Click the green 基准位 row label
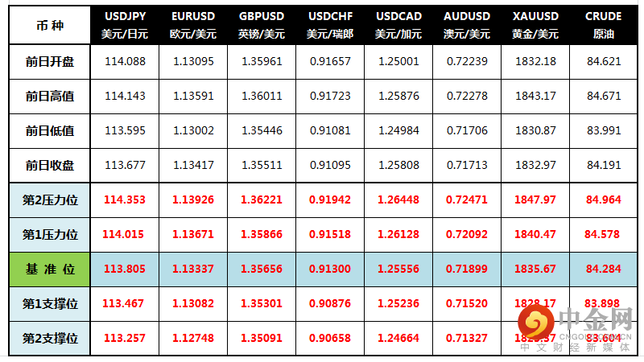The image size is (644, 362). (50, 269)
